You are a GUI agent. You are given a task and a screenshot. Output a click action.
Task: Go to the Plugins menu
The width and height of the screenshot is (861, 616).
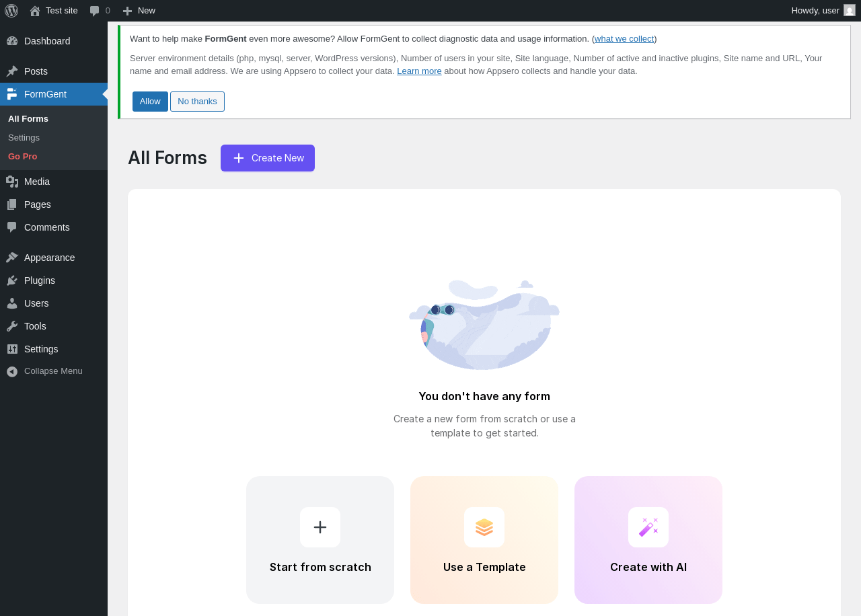[x=54, y=280]
